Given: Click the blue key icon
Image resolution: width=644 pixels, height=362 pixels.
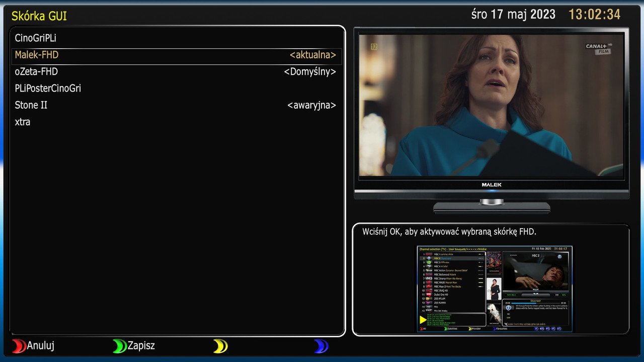Looking at the screenshot, I should 321,346.
